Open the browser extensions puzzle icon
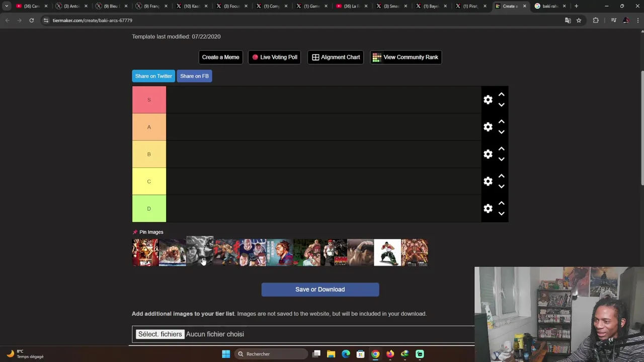 click(x=596, y=20)
